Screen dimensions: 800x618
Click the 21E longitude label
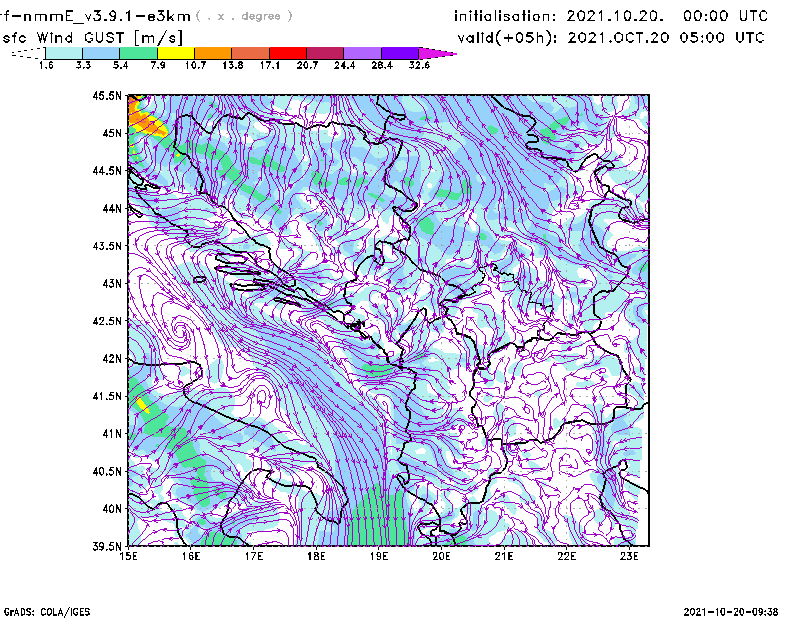(x=504, y=556)
